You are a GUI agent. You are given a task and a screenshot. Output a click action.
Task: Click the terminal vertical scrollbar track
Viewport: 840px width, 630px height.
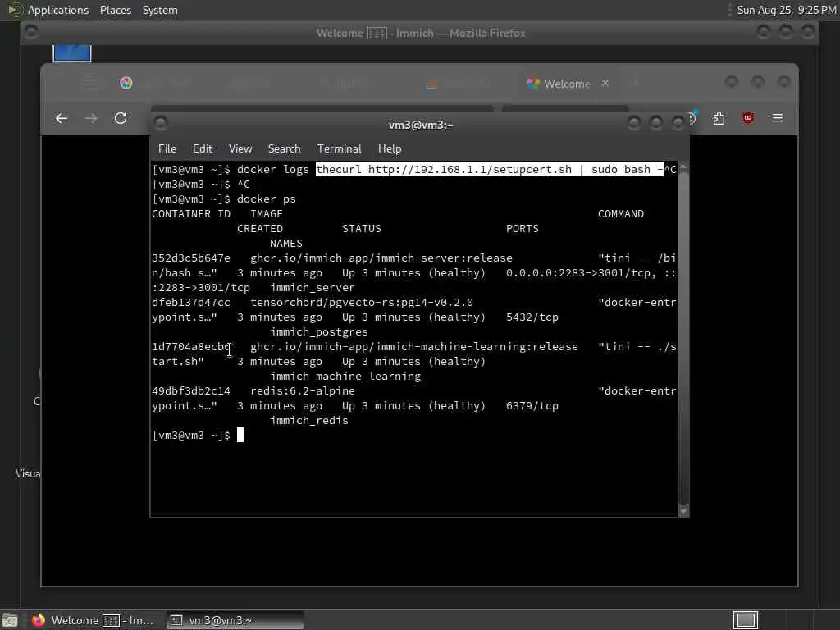click(683, 340)
